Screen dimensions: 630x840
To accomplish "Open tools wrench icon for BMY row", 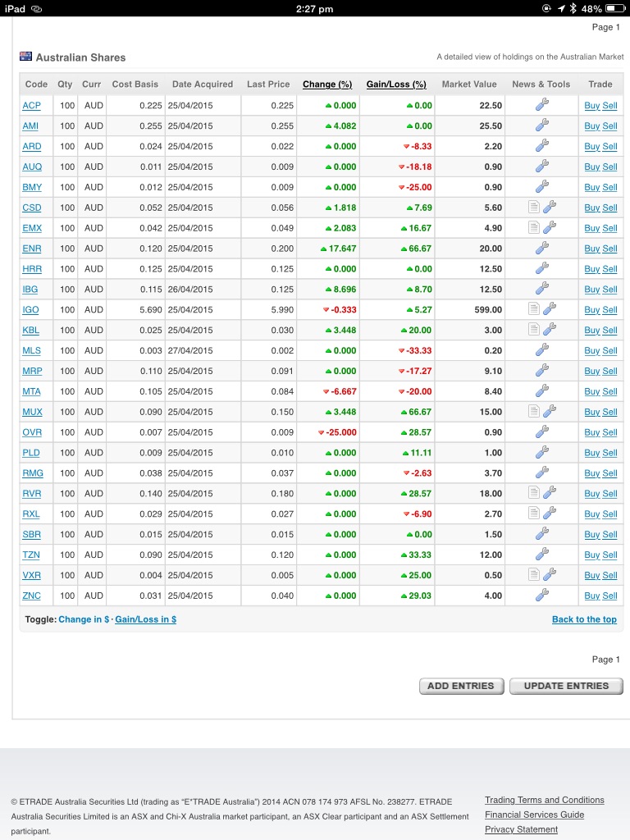I will [542, 186].
